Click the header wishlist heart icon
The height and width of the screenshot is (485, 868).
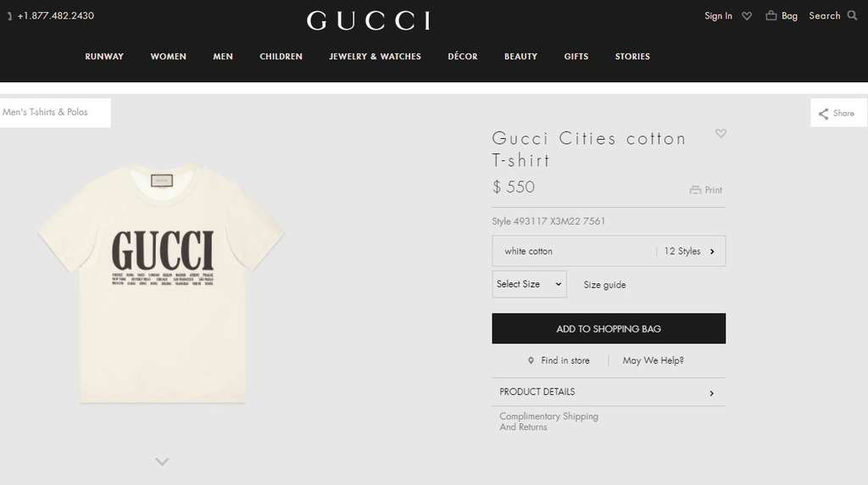[747, 16]
